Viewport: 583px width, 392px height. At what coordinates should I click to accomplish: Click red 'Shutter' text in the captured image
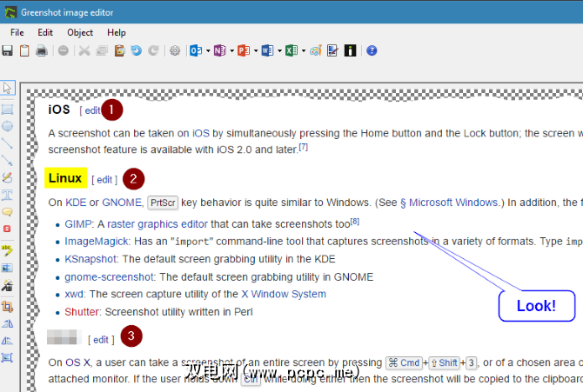(82, 312)
